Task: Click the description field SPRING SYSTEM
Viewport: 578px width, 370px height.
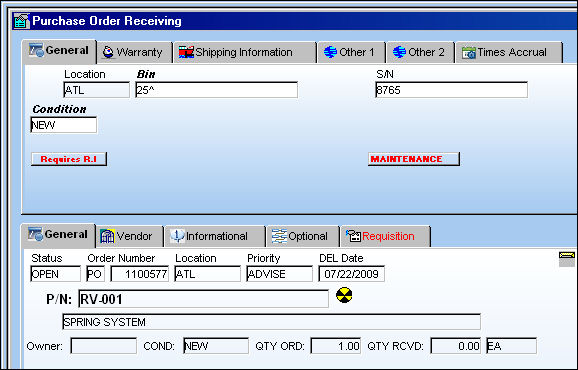Action: point(271,322)
